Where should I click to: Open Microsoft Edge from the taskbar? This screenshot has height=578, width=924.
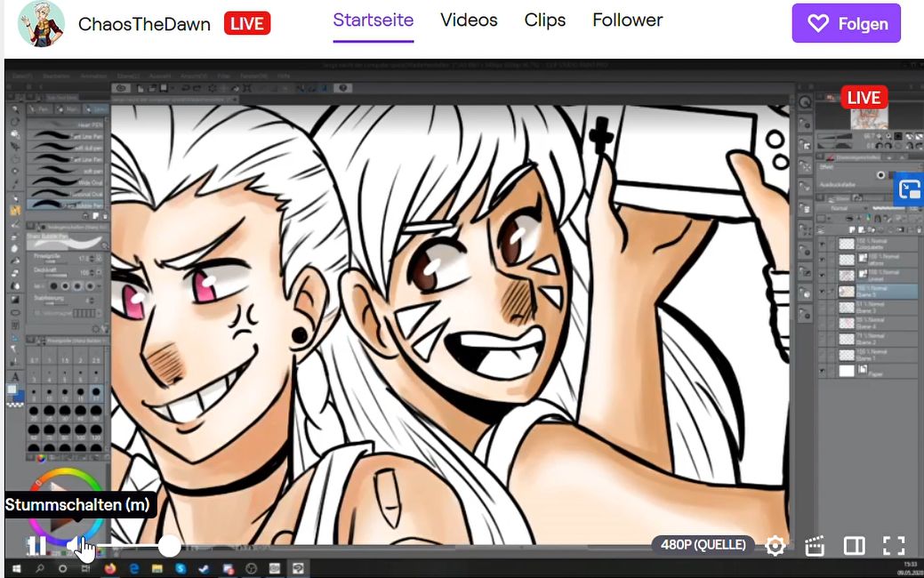tap(133, 568)
